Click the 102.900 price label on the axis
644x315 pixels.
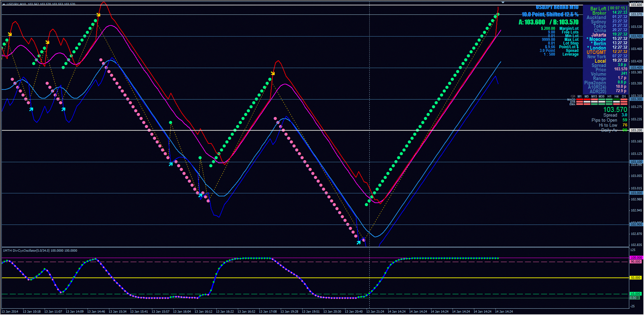[x=636, y=225]
